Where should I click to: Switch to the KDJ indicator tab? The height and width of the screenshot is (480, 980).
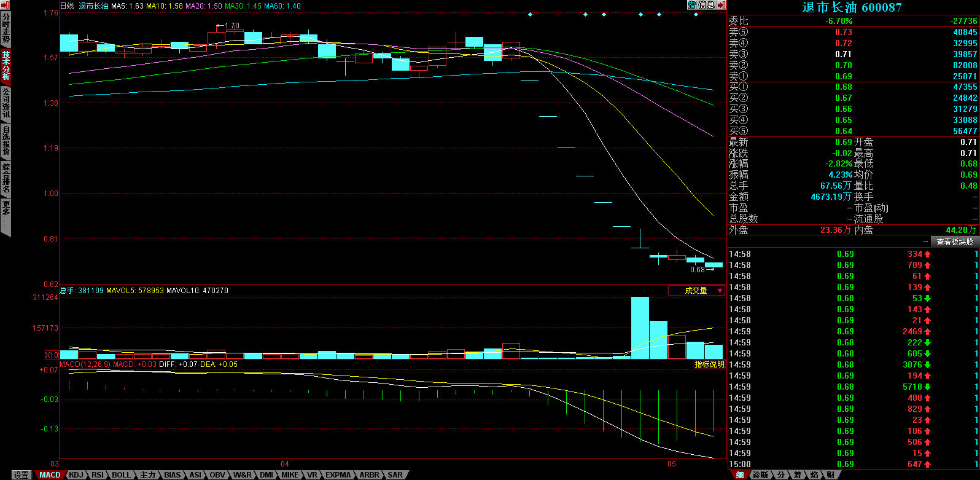[x=76, y=475]
